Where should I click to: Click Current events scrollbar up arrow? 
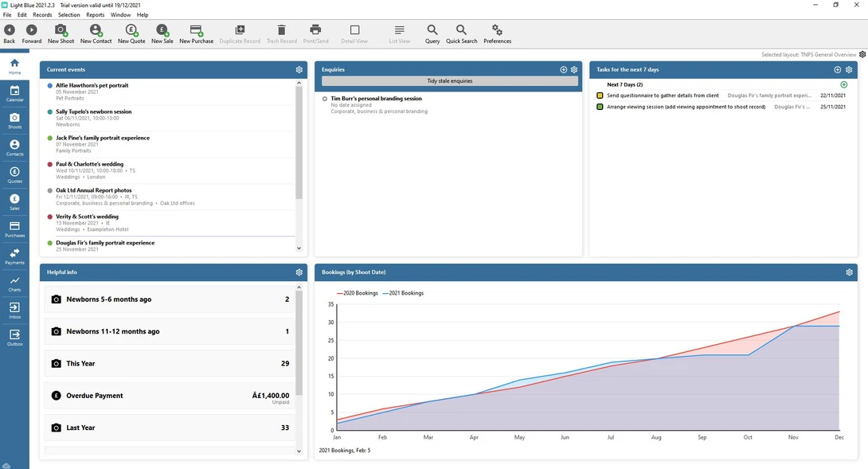(299, 83)
